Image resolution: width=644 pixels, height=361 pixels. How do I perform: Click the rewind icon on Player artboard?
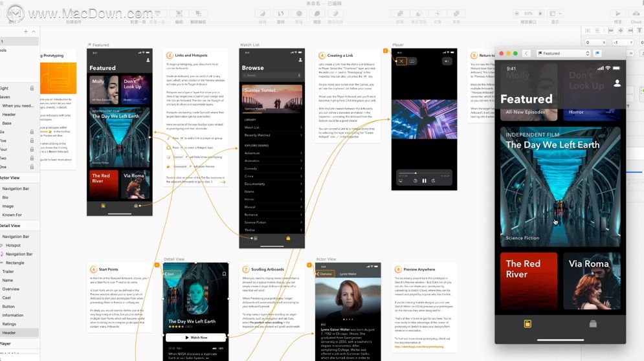point(416,181)
